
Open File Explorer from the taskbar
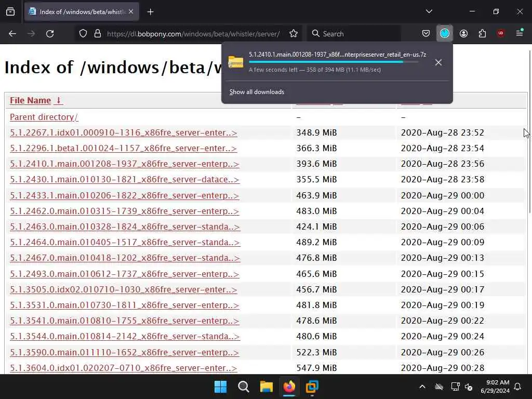pos(267,387)
